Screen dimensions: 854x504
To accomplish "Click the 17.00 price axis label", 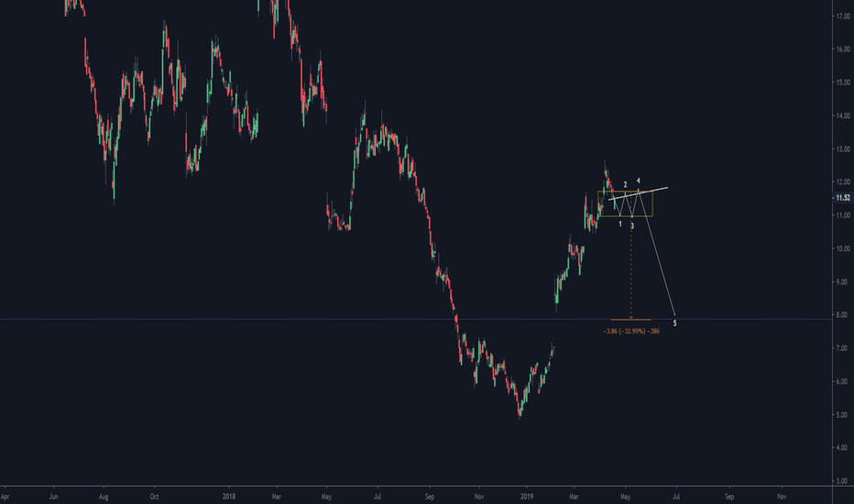I will click(x=843, y=16).
